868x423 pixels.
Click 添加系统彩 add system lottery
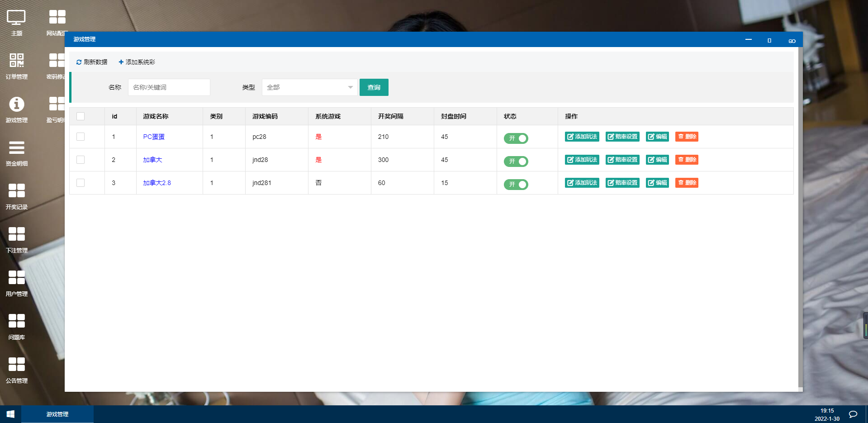coord(137,62)
